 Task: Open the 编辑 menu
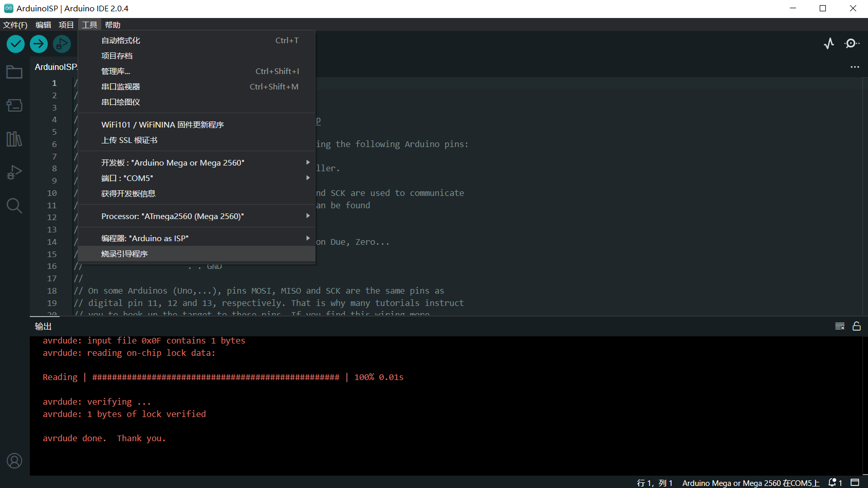click(x=43, y=25)
